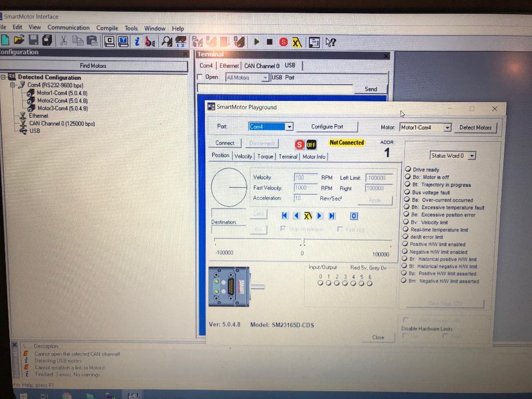This screenshot has width=532, height=399.
Task: Tick the Open checkbox in Terminal
Action: click(x=200, y=77)
